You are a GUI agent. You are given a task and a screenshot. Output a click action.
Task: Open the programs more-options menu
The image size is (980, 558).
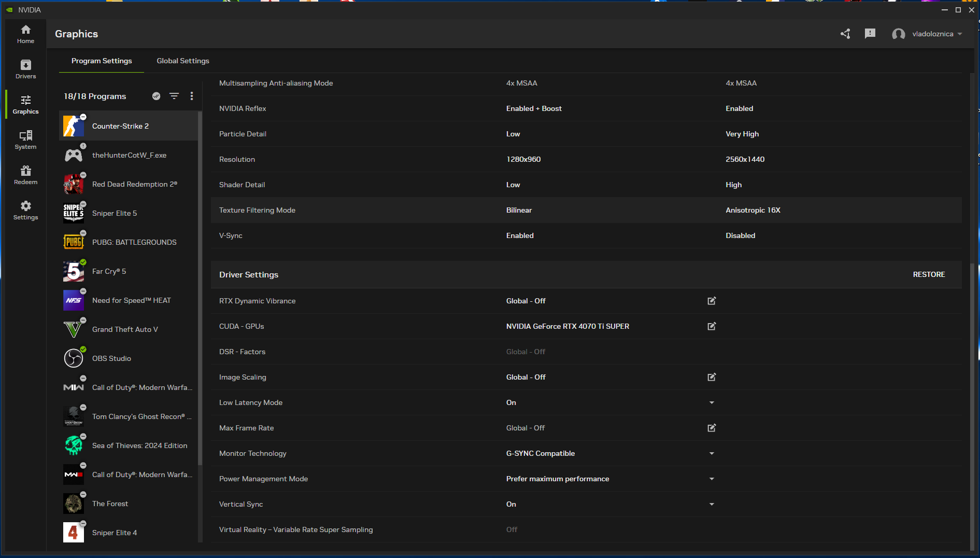click(x=192, y=96)
